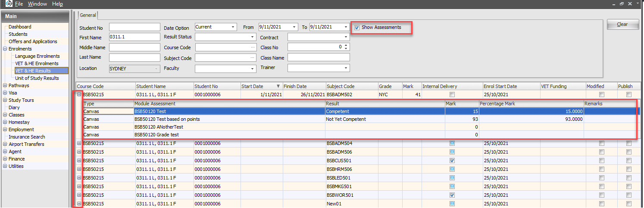644x208 pixels.
Task: Open the Window menu
Action: point(38,4)
